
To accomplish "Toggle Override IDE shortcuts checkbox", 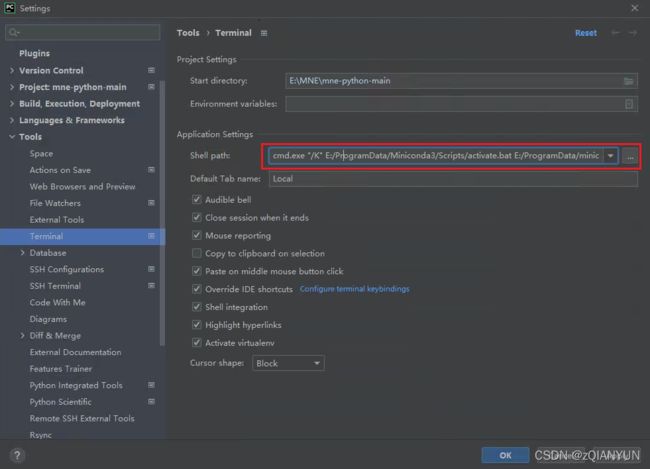I will tap(196, 289).
